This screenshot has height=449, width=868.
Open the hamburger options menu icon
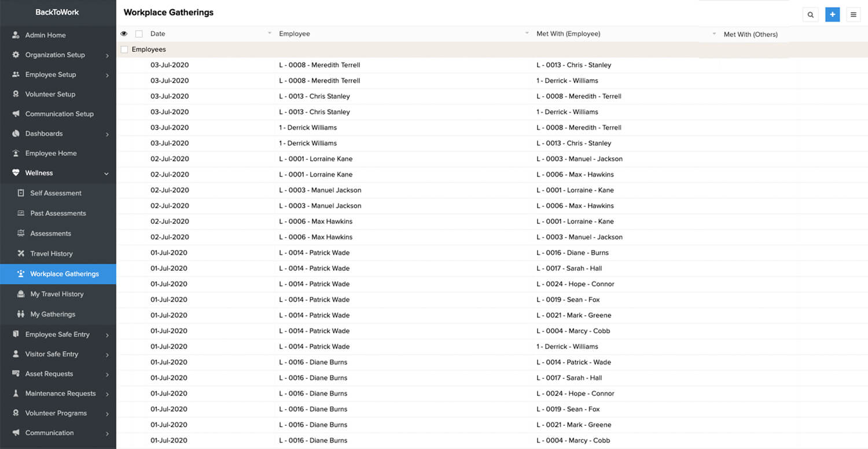point(854,15)
